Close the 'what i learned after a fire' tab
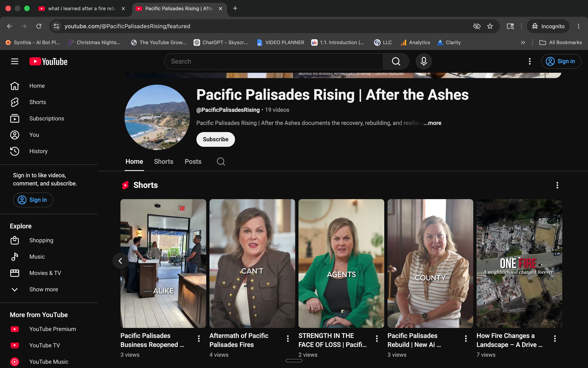The height and width of the screenshot is (368, 588). click(124, 9)
